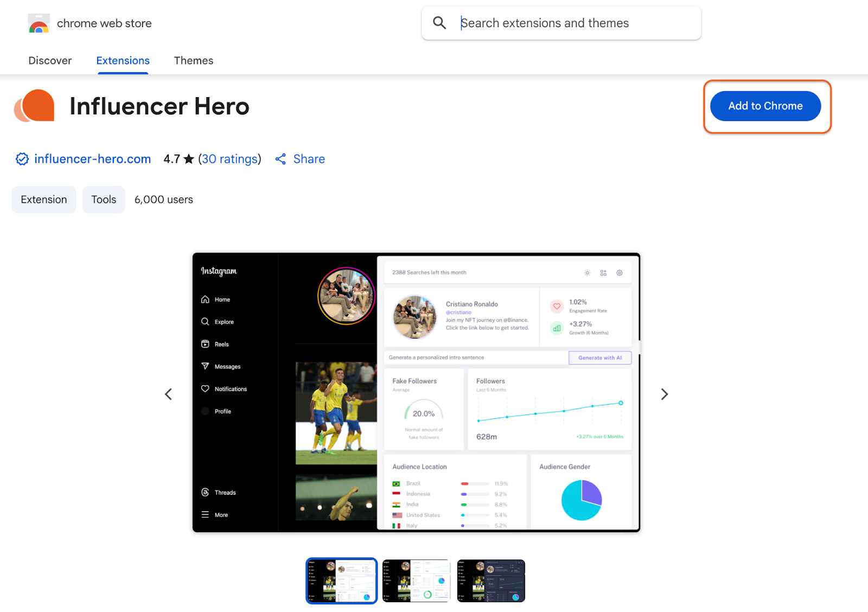Click the verified badge next to influencer-hero.com
Image resolution: width=868 pixels, height=612 pixels.
pyautogui.click(x=22, y=159)
